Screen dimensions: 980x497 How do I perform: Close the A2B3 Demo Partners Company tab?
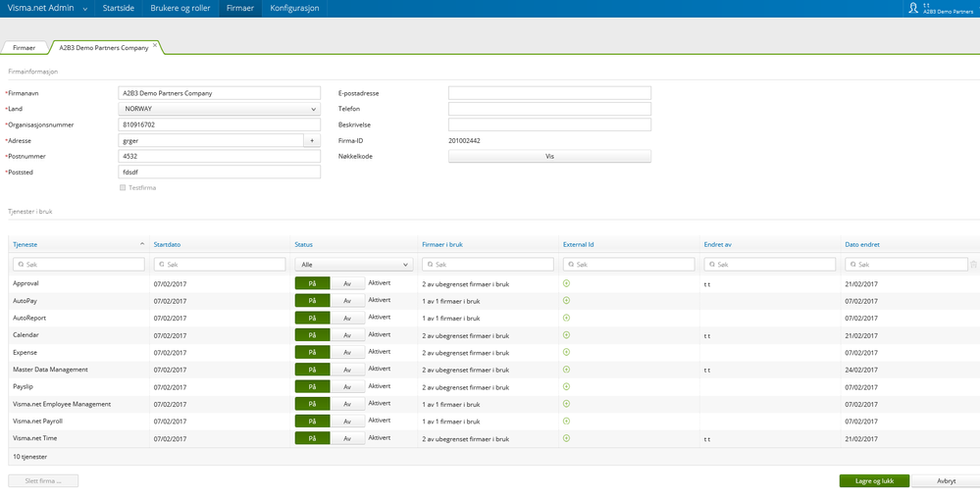tap(155, 45)
